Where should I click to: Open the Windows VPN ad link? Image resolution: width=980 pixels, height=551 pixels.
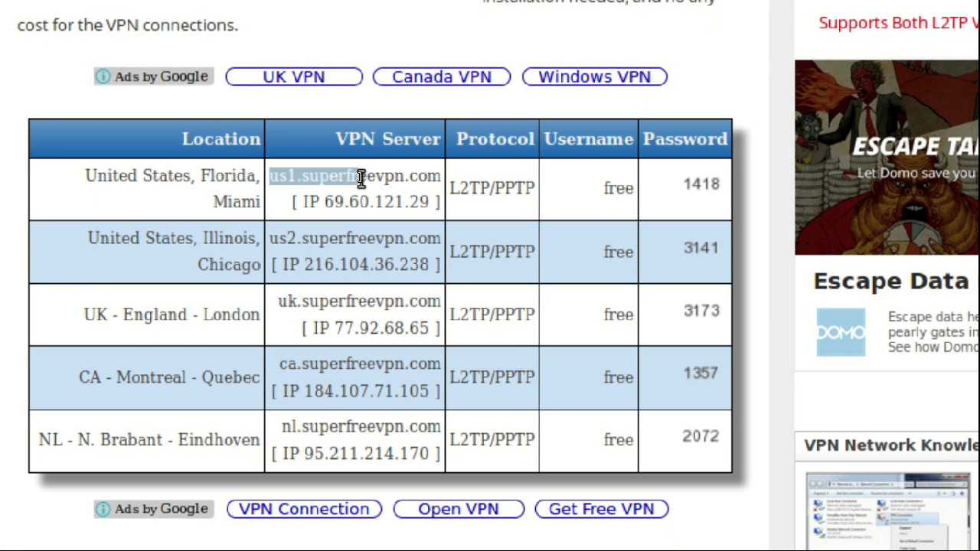click(595, 77)
